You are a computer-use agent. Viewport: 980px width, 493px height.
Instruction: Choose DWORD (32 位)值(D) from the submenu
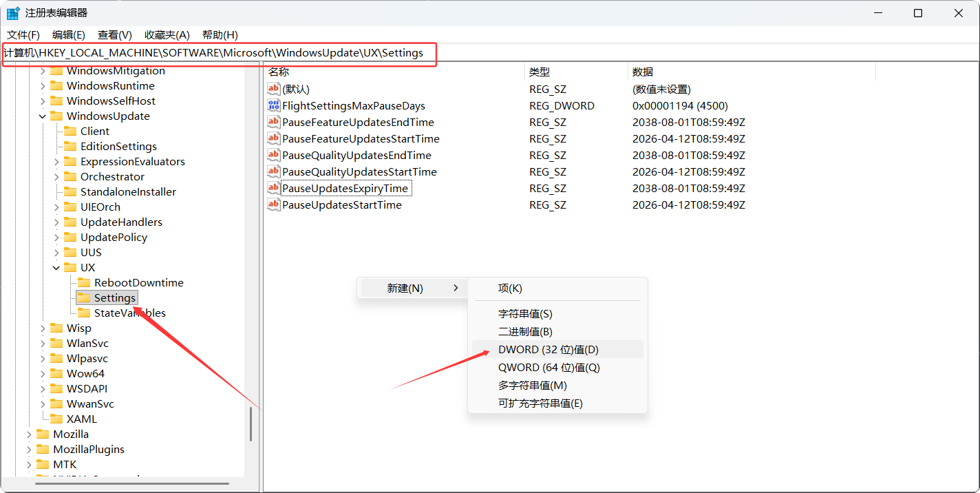(x=548, y=350)
